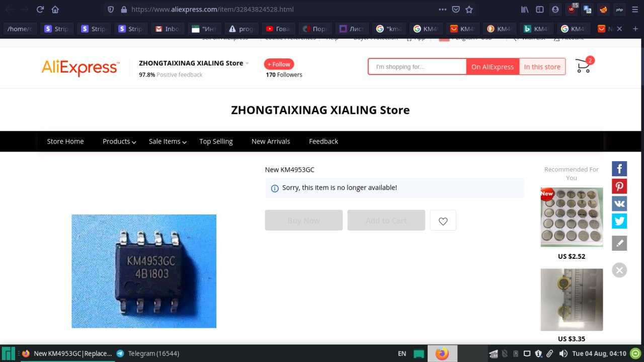Click the clipboard paperclip tray icon
Image resolution: width=644 pixels, height=362 pixels.
pyautogui.click(x=550, y=353)
